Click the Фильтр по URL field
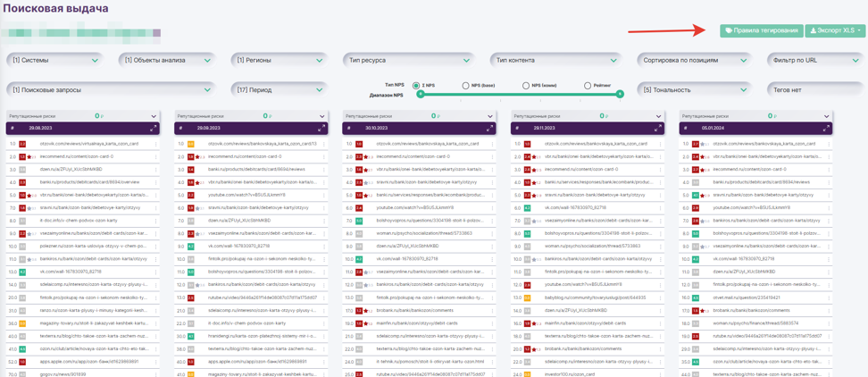 pyautogui.click(x=814, y=61)
